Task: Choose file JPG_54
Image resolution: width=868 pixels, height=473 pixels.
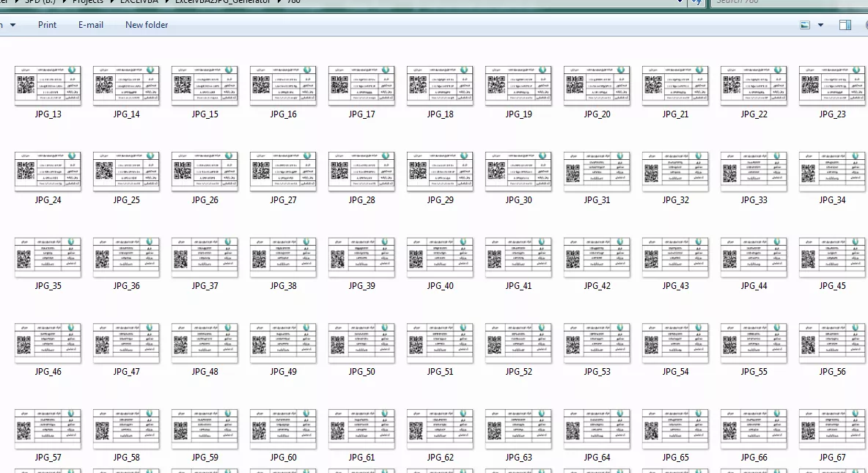Action: pos(675,343)
